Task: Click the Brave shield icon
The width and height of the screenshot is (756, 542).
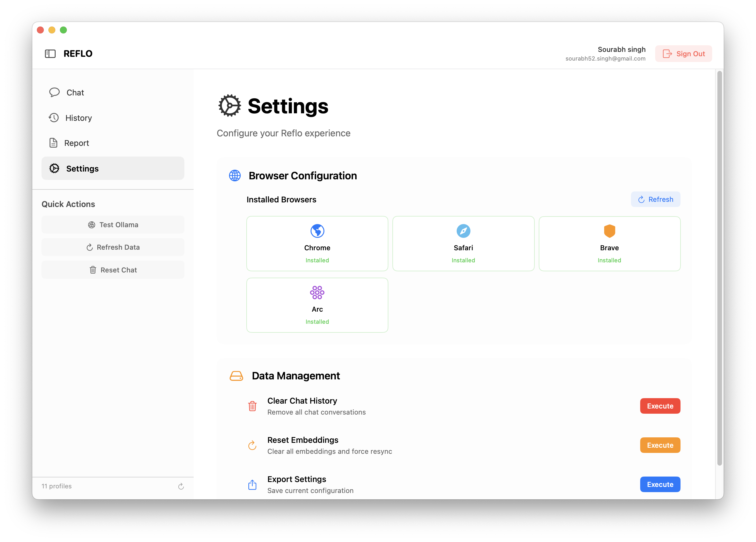Action: (x=609, y=231)
